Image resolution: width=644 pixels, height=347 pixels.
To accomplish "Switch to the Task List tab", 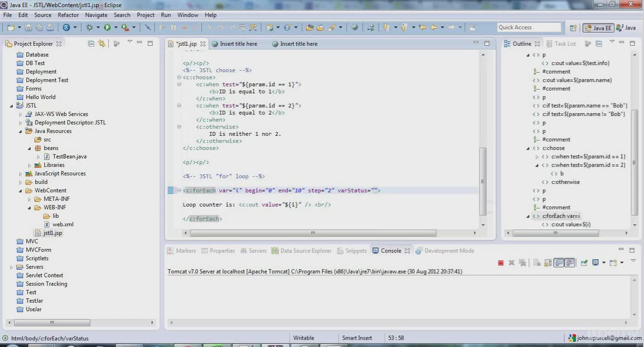I will tap(561, 44).
